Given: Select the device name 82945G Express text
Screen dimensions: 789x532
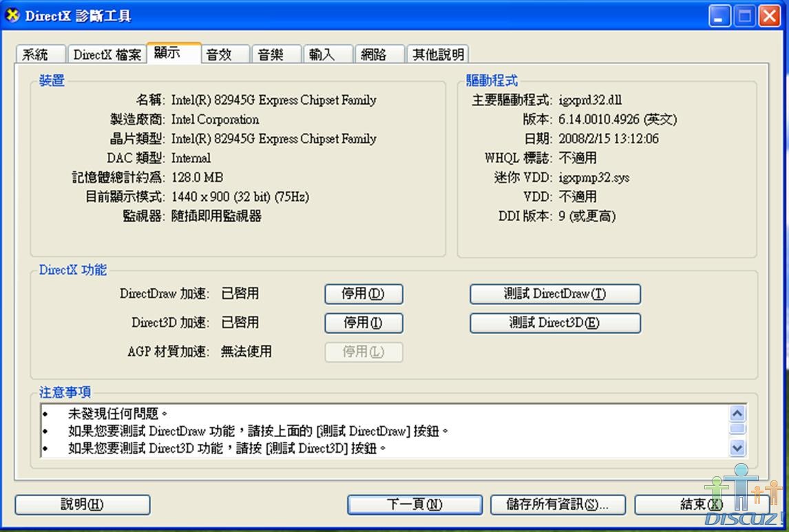Looking at the screenshot, I should 274,100.
